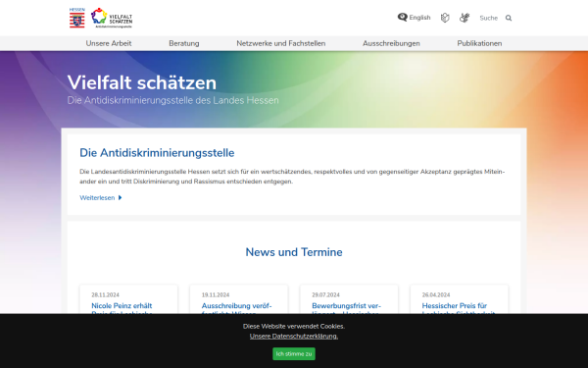Click the magnifying glass search icon
The width and height of the screenshot is (588, 368).
509,18
